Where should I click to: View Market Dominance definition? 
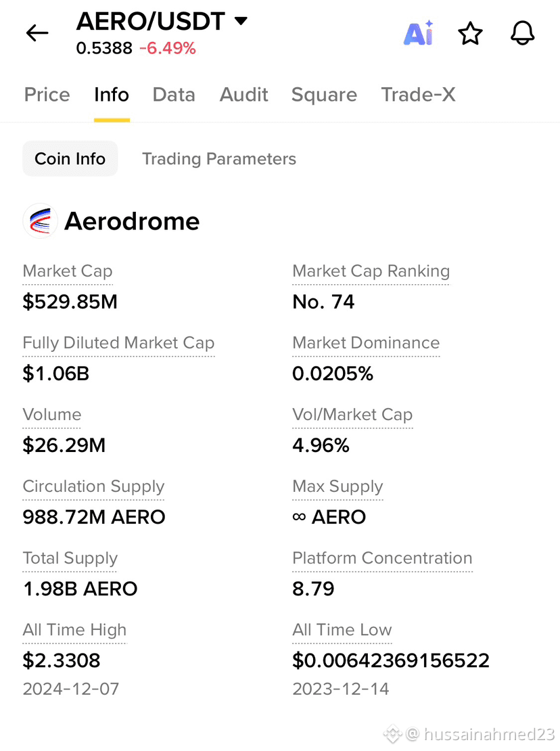point(366,343)
